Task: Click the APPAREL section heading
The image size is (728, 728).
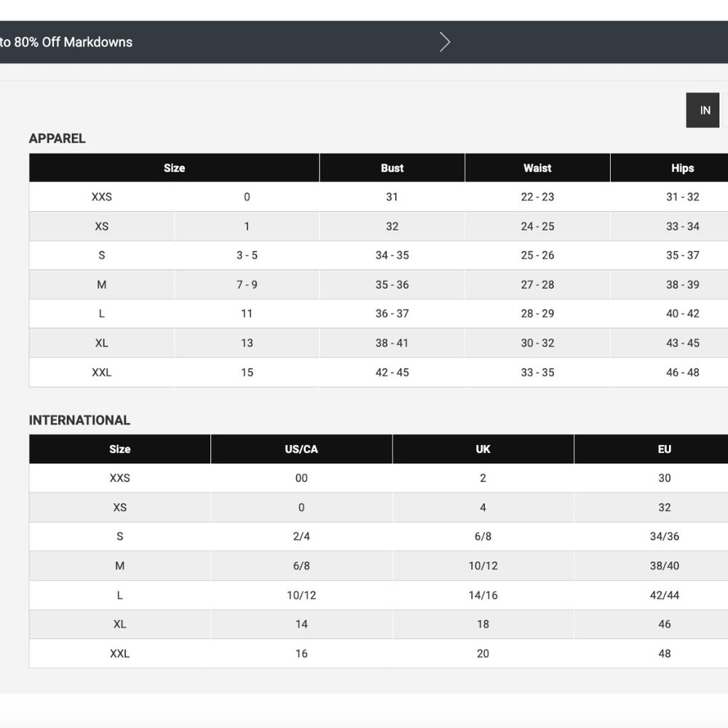Action: (57, 138)
